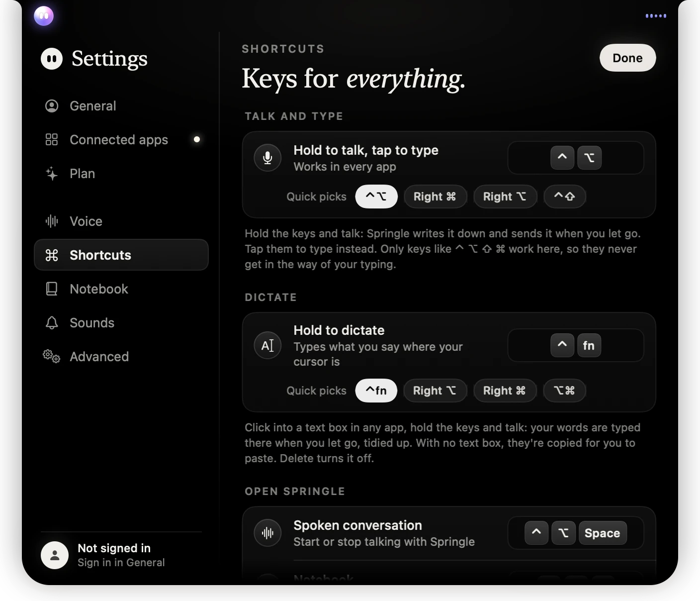Viewport: 700px width, 601px height.
Task: Edit the Hold to dictate shortcut field
Action: (x=576, y=345)
